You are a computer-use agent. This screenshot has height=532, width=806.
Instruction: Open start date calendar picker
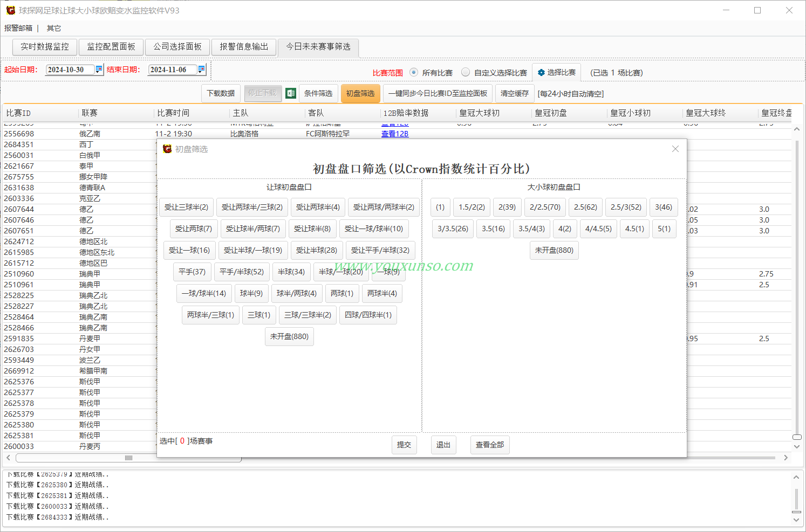pos(99,69)
